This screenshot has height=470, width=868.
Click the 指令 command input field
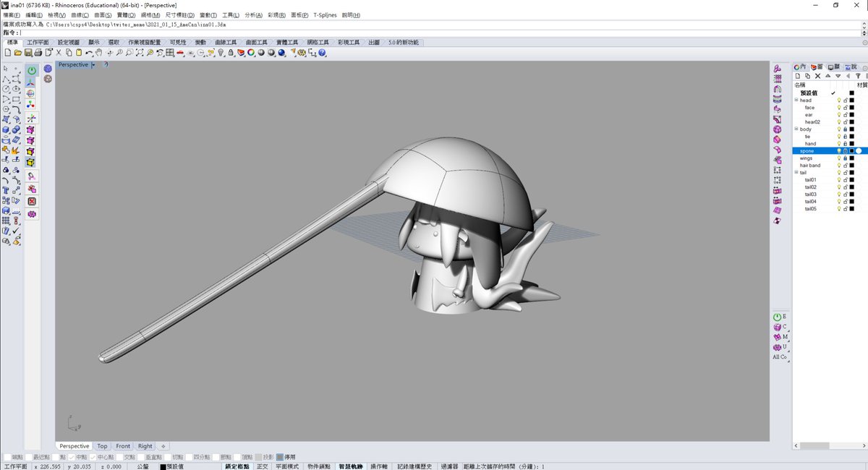(441, 33)
